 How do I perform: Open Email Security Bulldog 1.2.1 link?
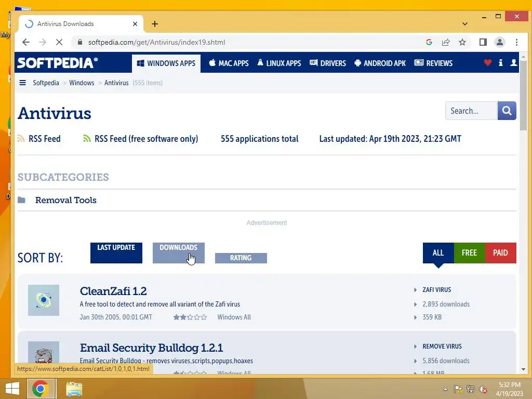pos(151,348)
